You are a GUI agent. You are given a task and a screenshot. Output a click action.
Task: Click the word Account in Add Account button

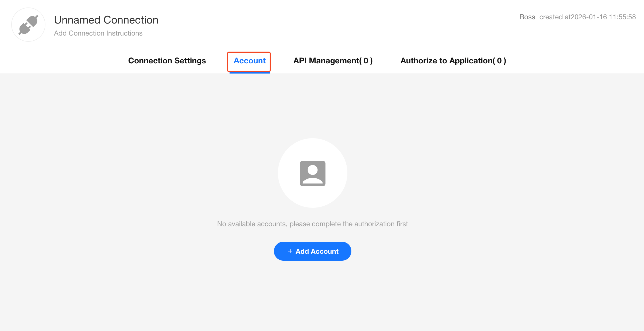tap(324, 251)
